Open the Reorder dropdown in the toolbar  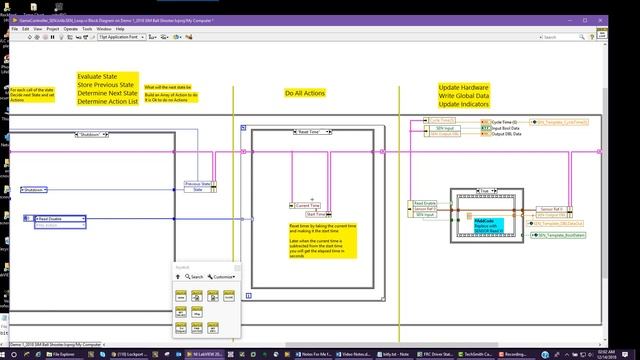177,37
